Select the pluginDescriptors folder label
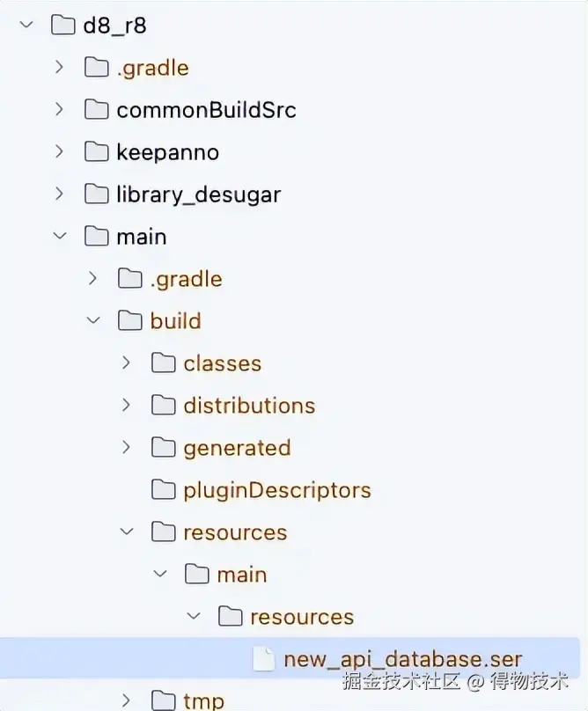 [x=276, y=490]
